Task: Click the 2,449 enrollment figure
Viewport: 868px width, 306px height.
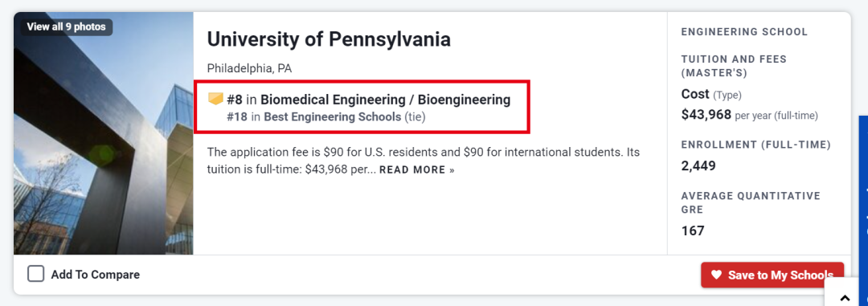Action: 698,165
